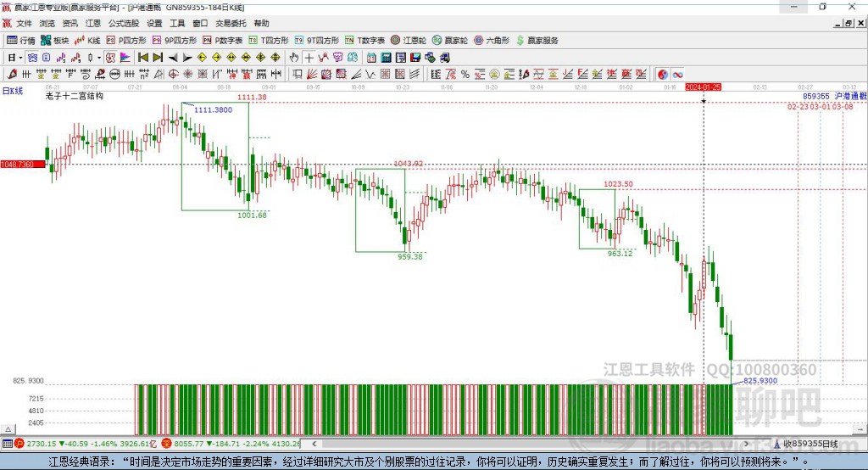Click the 行情 quotes button

point(21,40)
